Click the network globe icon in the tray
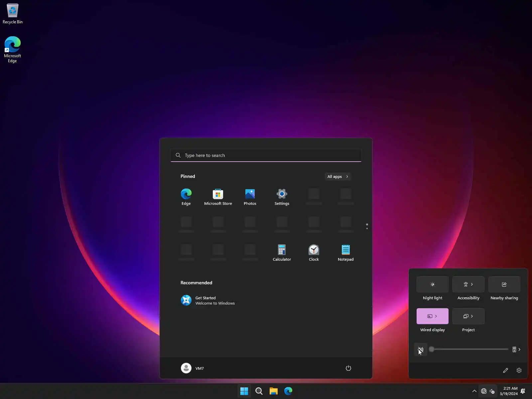This screenshot has width=532, height=399. point(484,391)
